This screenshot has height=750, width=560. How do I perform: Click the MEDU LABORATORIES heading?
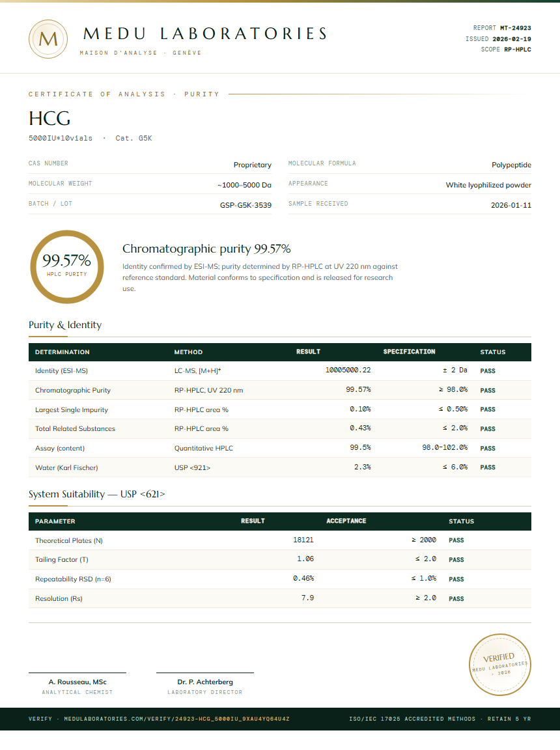click(x=205, y=34)
